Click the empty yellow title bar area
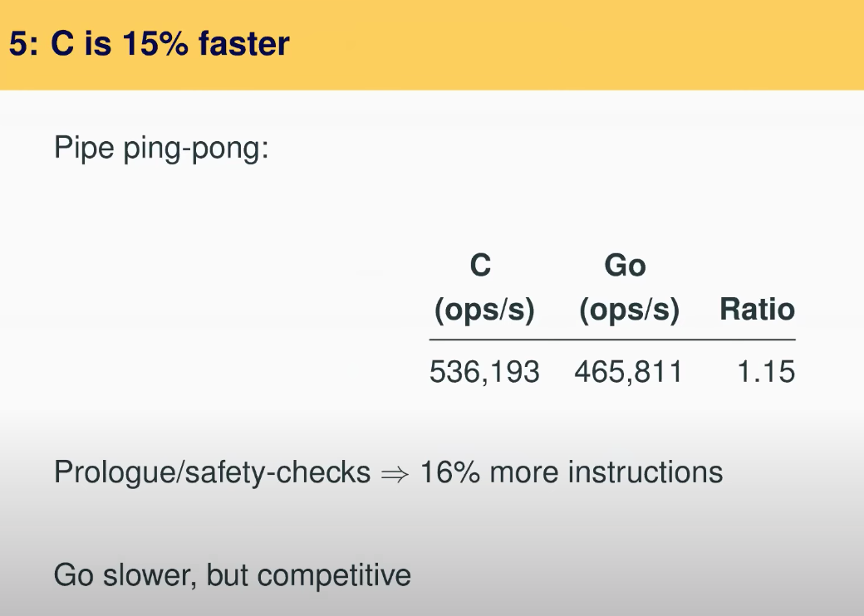The image size is (864, 616). click(582, 44)
